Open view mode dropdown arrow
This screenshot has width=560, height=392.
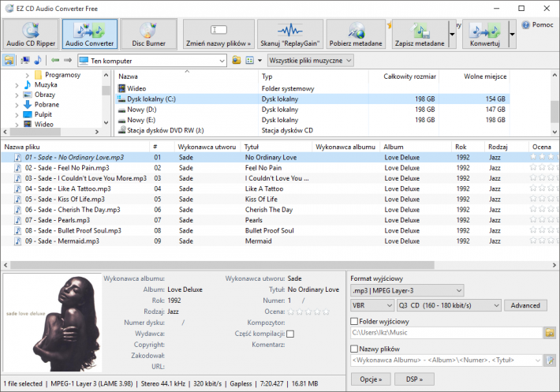click(x=259, y=60)
